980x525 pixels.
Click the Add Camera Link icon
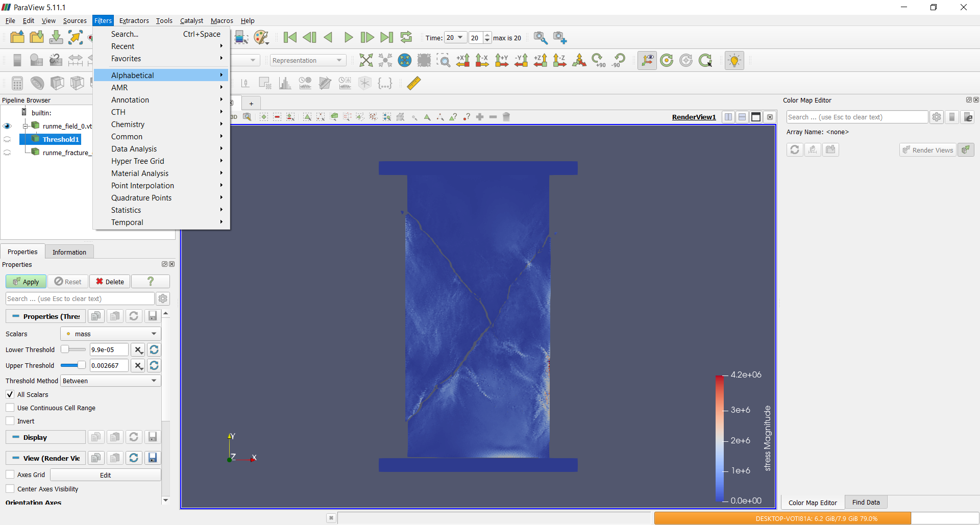560,37
